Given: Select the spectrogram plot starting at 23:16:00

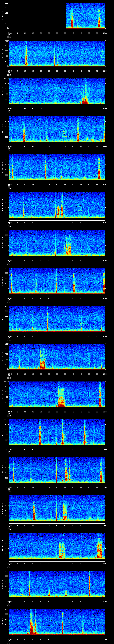Looking at the screenshot, I should [x=57, y=281].
